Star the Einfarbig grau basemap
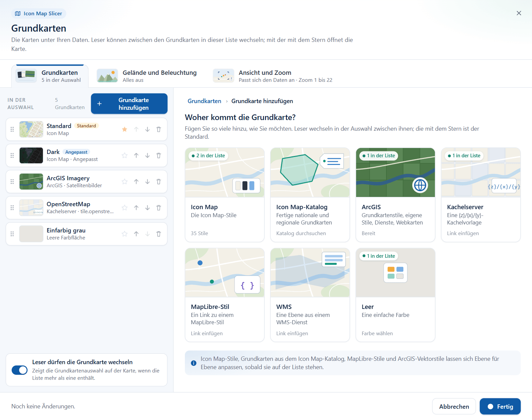Image resolution: width=532 pixels, height=420 pixels. 125,234
